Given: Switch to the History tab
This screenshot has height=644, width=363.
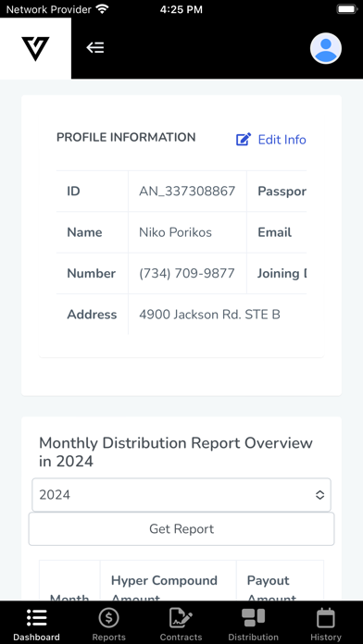Looking at the screenshot, I should click(x=326, y=624).
